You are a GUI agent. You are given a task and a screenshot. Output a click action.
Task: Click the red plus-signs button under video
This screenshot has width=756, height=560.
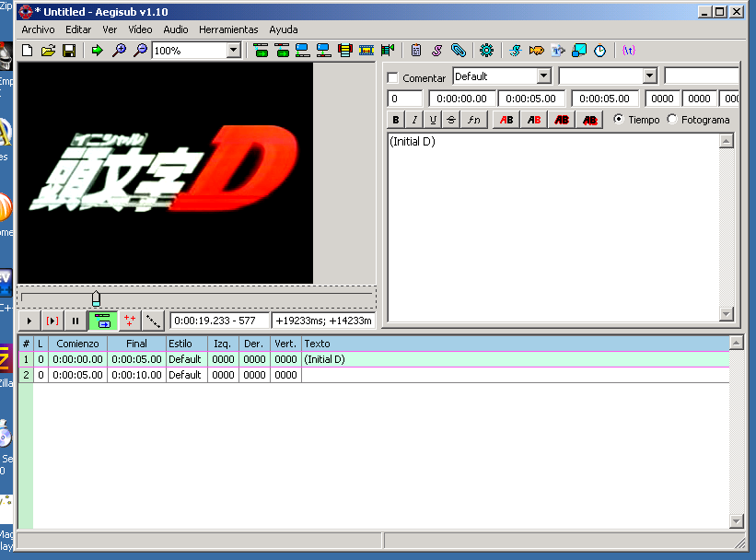pyautogui.click(x=130, y=321)
